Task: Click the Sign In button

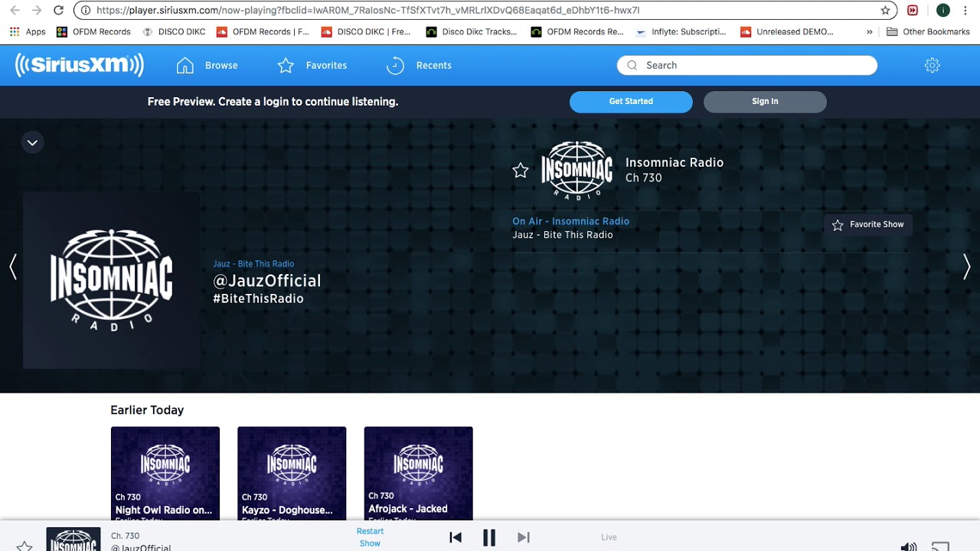Action: [765, 101]
